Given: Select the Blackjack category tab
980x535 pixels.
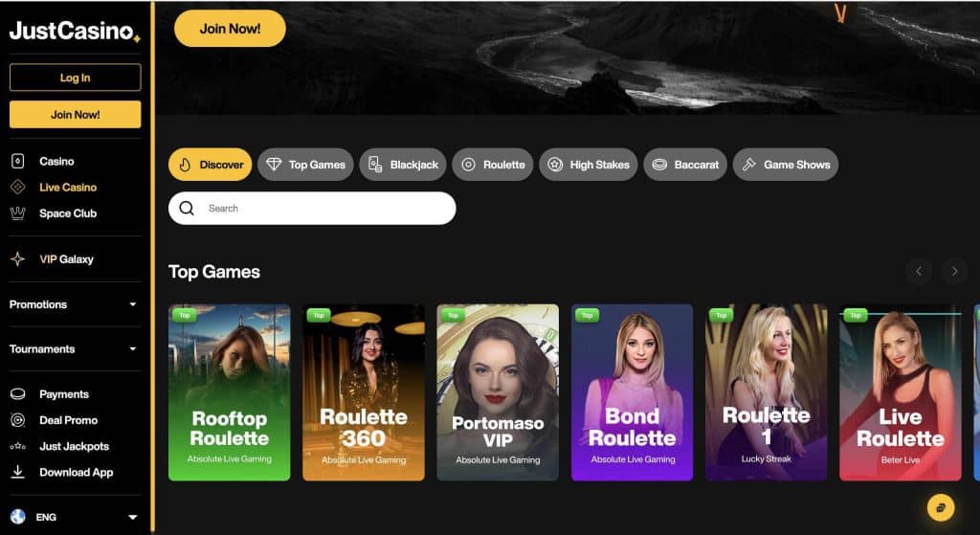Looking at the screenshot, I should [x=402, y=165].
